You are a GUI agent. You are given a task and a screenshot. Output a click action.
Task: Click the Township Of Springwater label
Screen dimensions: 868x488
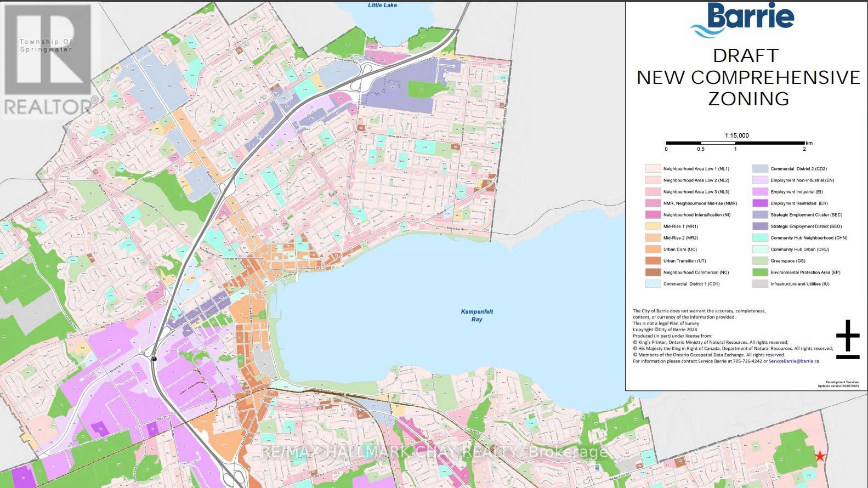coord(46,46)
